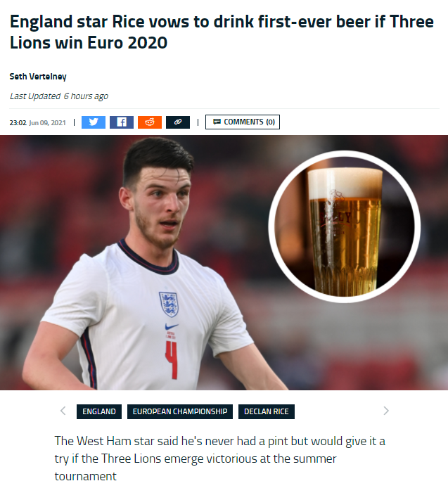Open author Seth Vertelney's profile
The width and height of the screenshot is (448, 500).
[38, 77]
